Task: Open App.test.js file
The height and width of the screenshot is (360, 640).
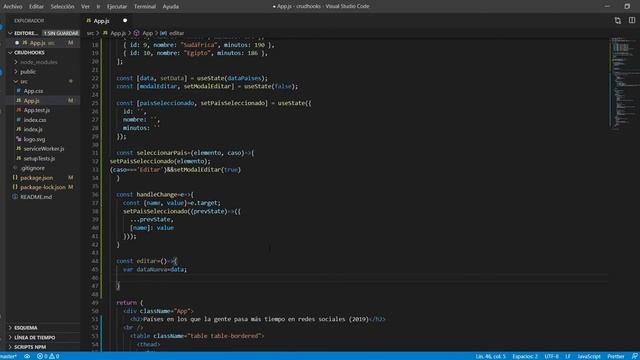Action: (36, 110)
